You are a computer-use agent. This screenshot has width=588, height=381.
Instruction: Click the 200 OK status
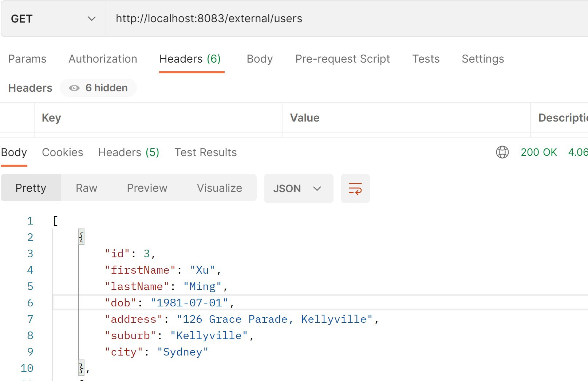click(x=539, y=152)
